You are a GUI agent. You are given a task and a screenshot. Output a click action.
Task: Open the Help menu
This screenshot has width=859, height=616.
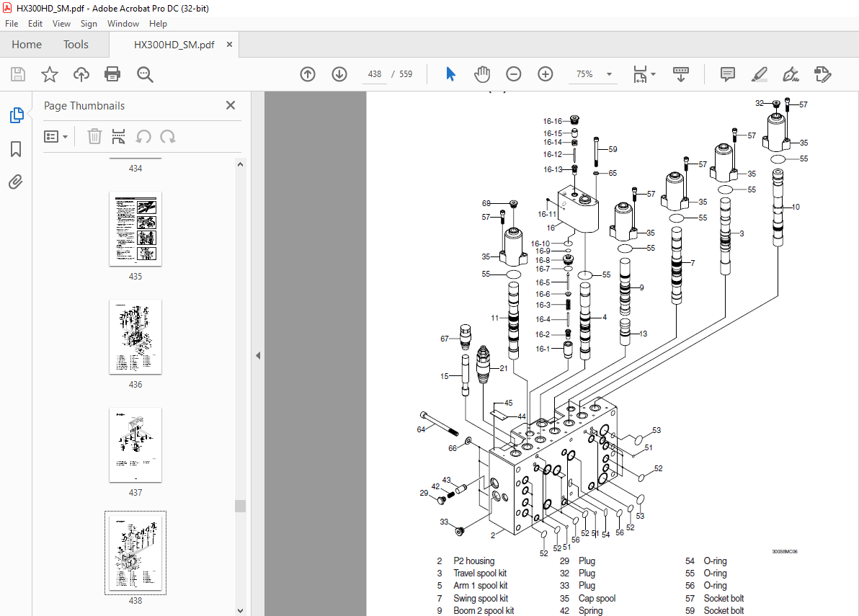[x=158, y=24]
